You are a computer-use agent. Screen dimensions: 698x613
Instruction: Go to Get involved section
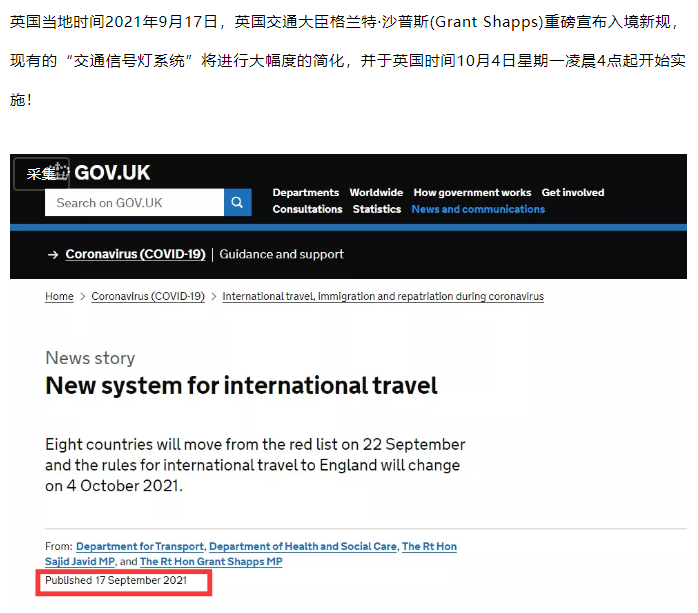point(573,192)
